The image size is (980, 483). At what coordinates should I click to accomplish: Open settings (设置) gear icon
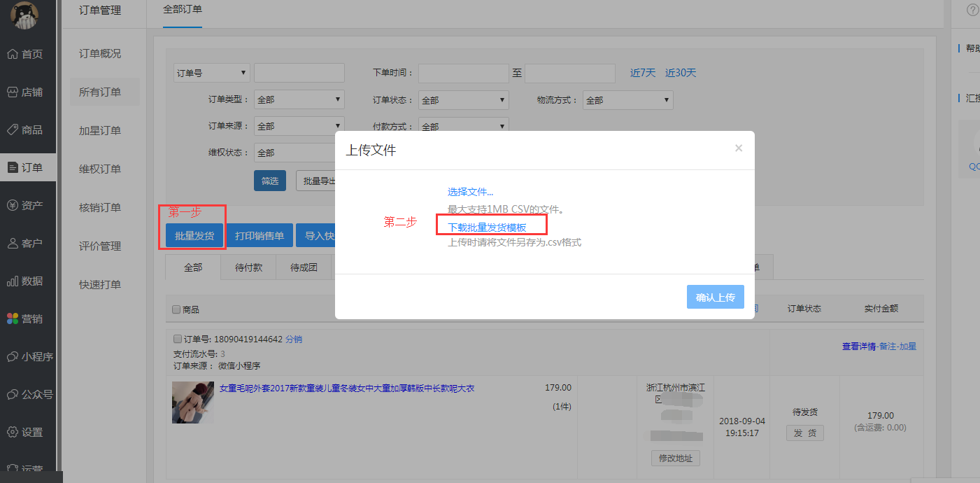pyautogui.click(x=12, y=432)
